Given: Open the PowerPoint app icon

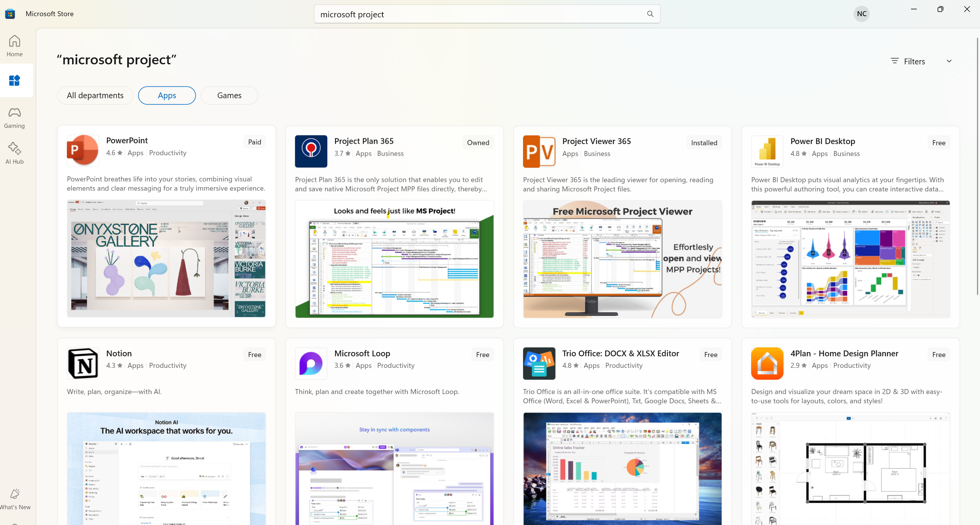Looking at the screenshot, I should (x=83, y=151).
